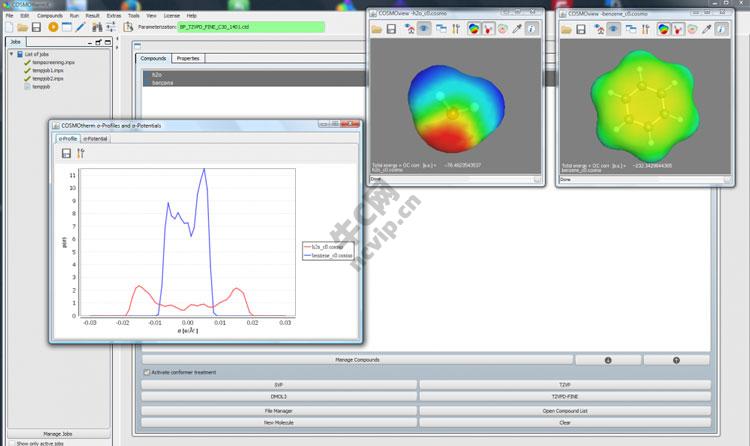Click the window panel icon in main toolbar
Image resolution: width=750 pixels, height=446 pixels.
(67, 27)
